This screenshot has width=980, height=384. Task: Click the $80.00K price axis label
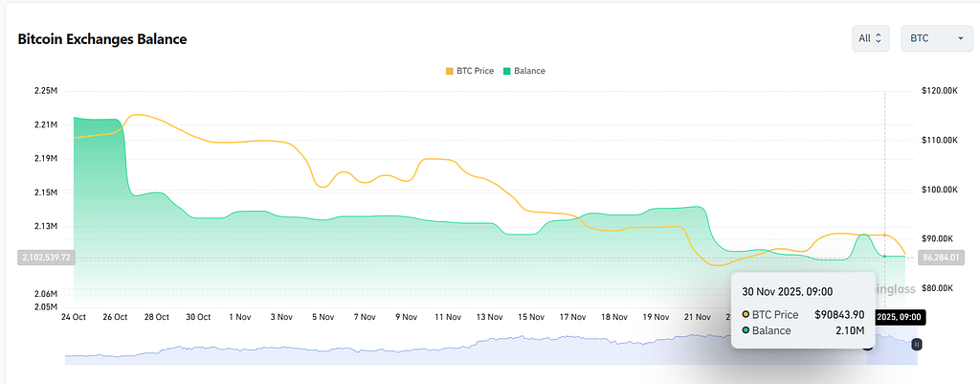pyautogui.click(x=937, y=287)
